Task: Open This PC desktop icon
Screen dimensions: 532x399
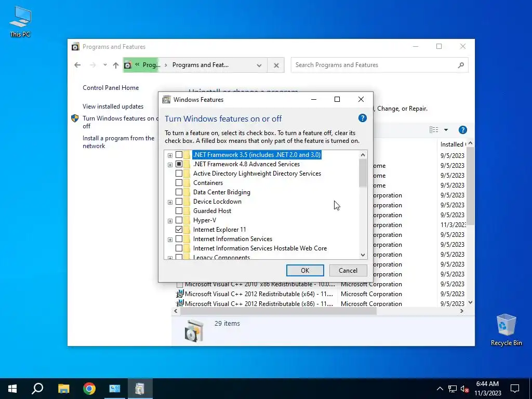Action: (x=20, y=22)
